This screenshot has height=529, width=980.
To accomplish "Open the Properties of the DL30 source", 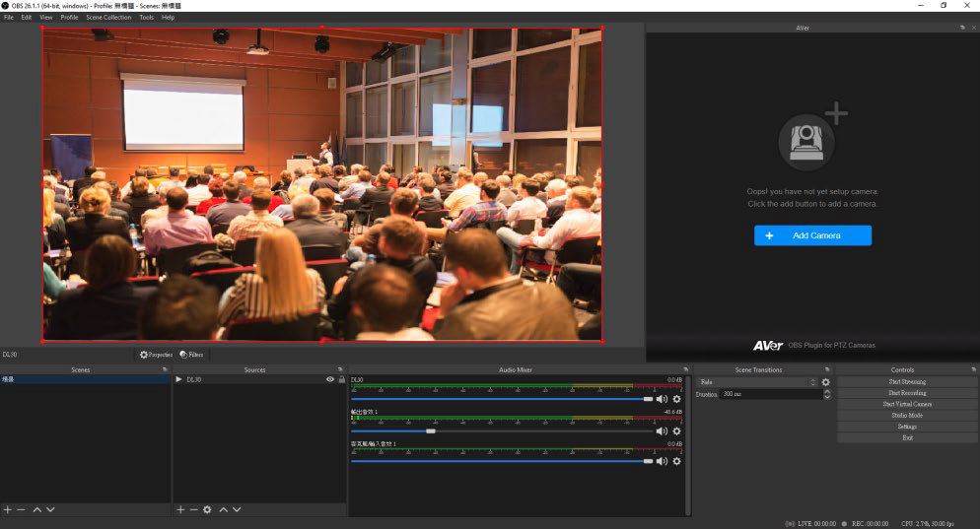I will pos(156,355).
